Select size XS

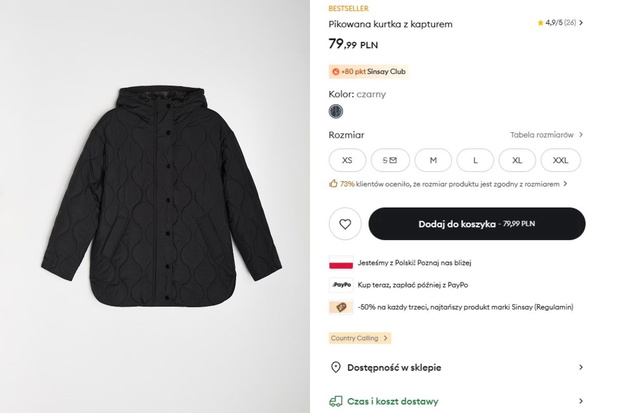pos(347,160)
